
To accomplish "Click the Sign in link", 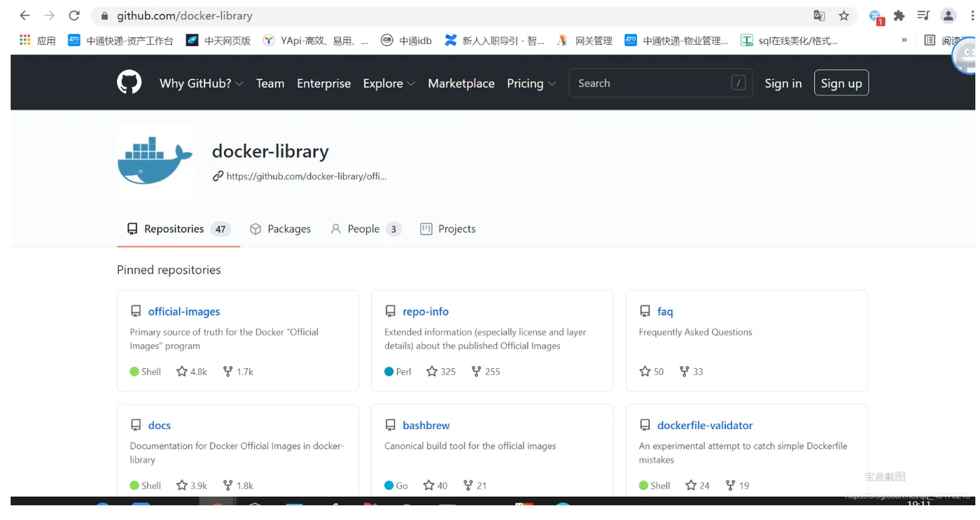I will (x=783, y=83).
